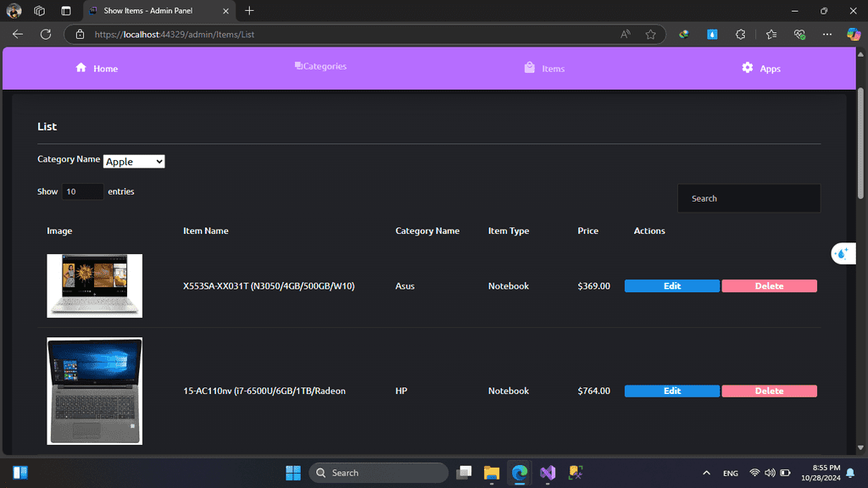Open File Explorer from taskbar
The height and width of the screenshot is (488, 868).
click(492, 473)
